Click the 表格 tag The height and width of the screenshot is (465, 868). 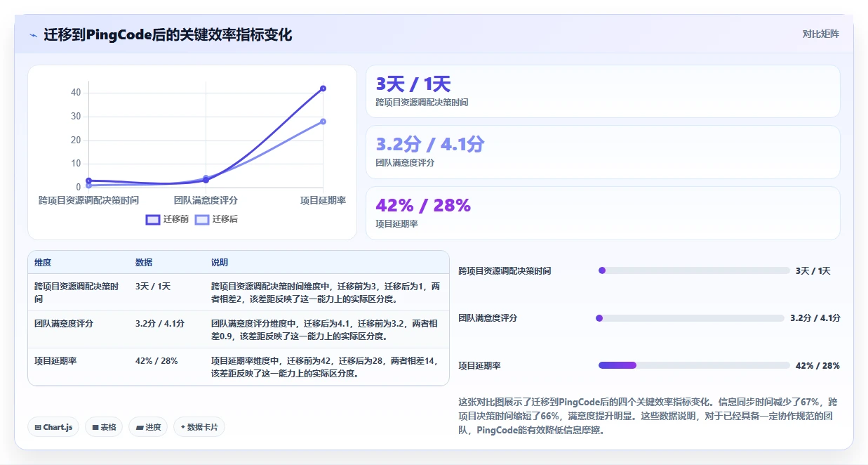pos(104,427)
